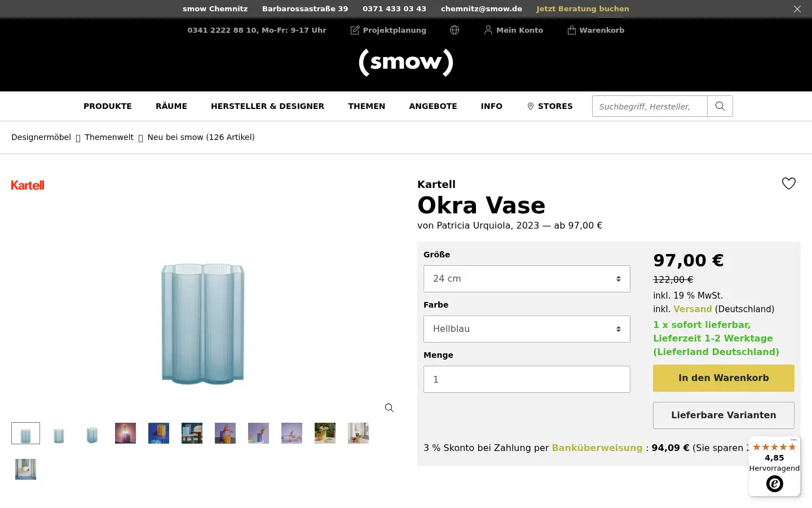Click Lieferbare Varianten button
This screenshot has height=508, width=812.
723,415
